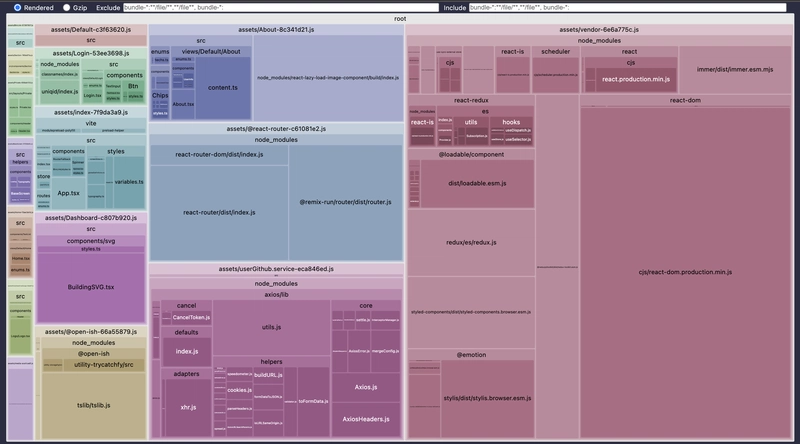Click the react-router/dist/index.js block
Screen dimensions: 800x444
tap(219, 212)
